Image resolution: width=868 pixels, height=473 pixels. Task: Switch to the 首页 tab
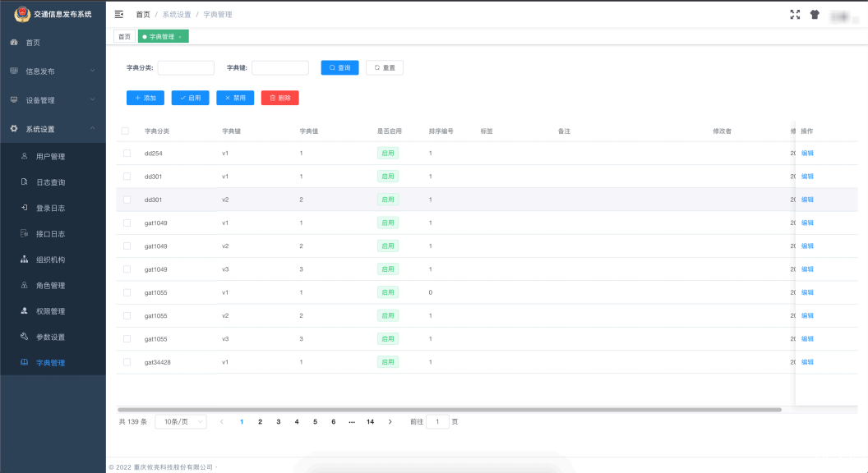click(x=124, y=36)
